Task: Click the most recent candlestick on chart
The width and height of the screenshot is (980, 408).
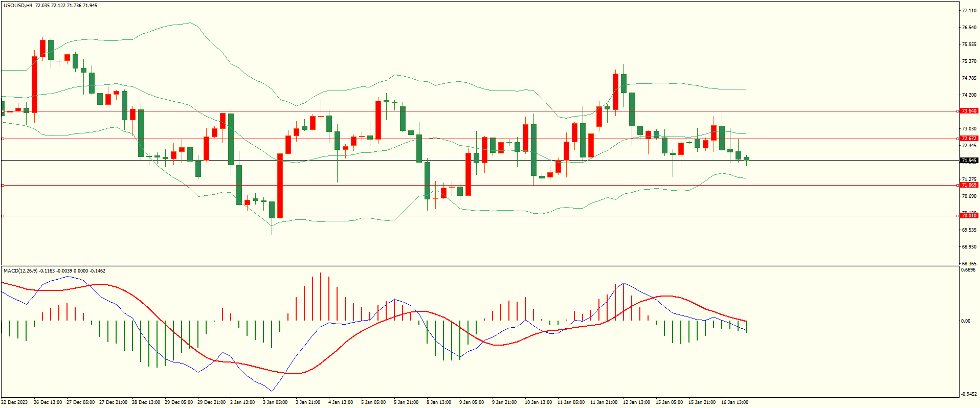Action: [746, 158]
